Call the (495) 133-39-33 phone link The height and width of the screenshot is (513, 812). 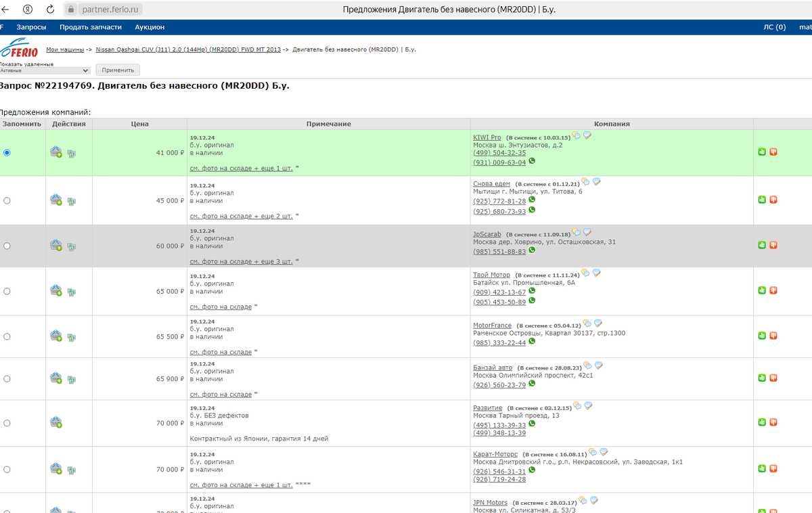click(x=499, y=425)
